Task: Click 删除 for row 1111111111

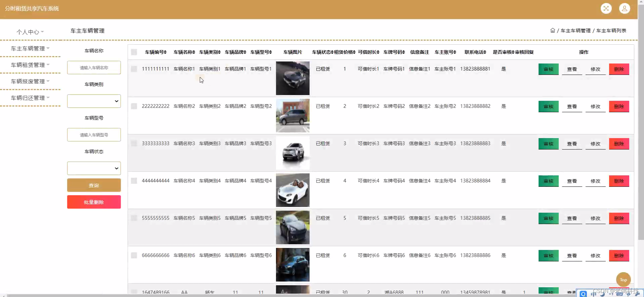Action: pyautogui.click(x=619, y=69)
